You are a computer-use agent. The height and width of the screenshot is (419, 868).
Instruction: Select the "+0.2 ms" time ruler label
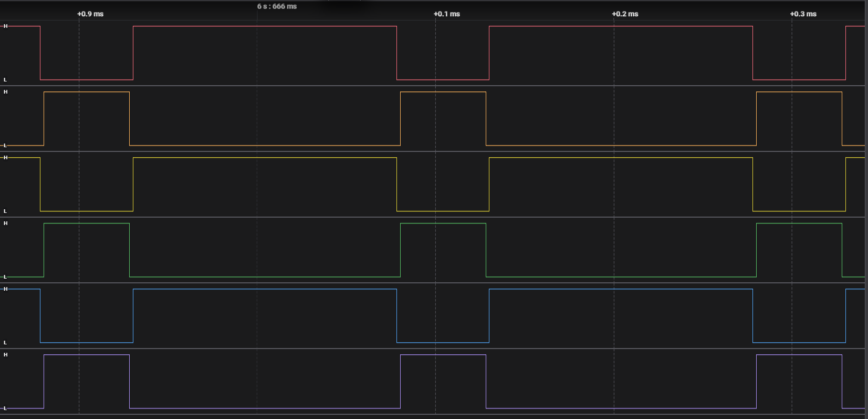[x=625, y=14]
